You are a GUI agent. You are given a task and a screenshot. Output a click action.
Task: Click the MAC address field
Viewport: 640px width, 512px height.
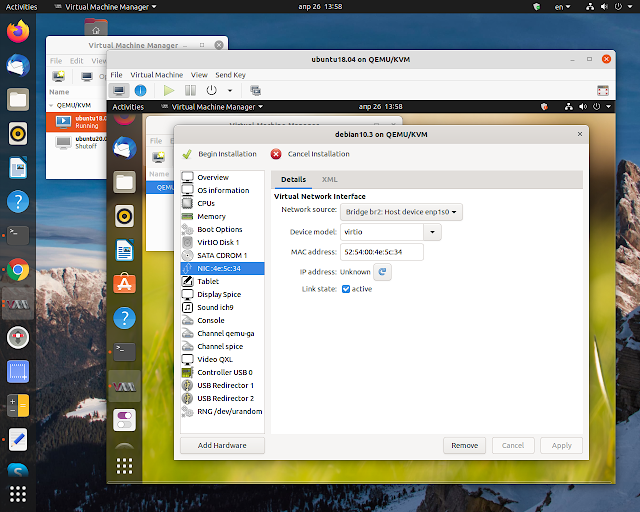[382, 252]
